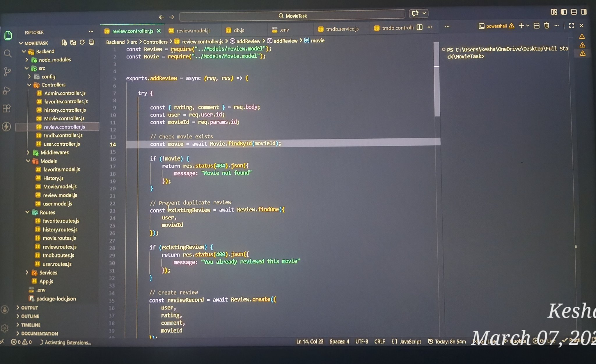Switch to the tmdb.service.js tab

342,29
